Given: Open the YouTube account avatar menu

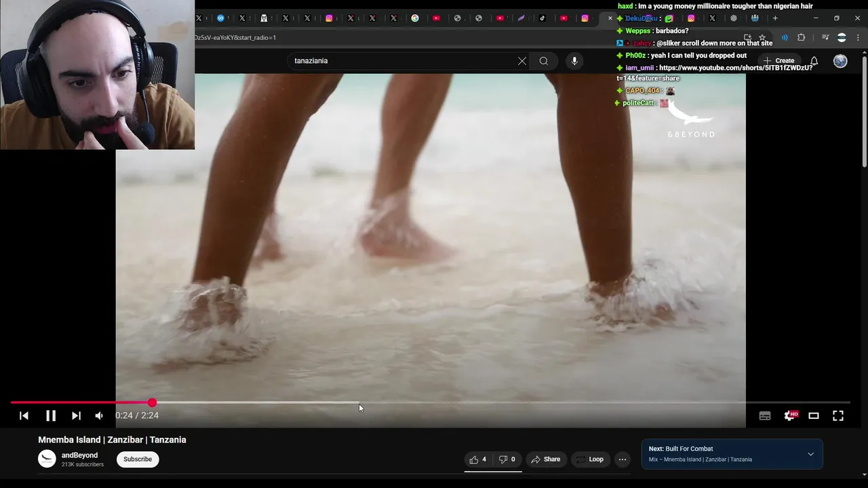Looking at the screenshot, I should pyautogui.click(x=840, y=61).
